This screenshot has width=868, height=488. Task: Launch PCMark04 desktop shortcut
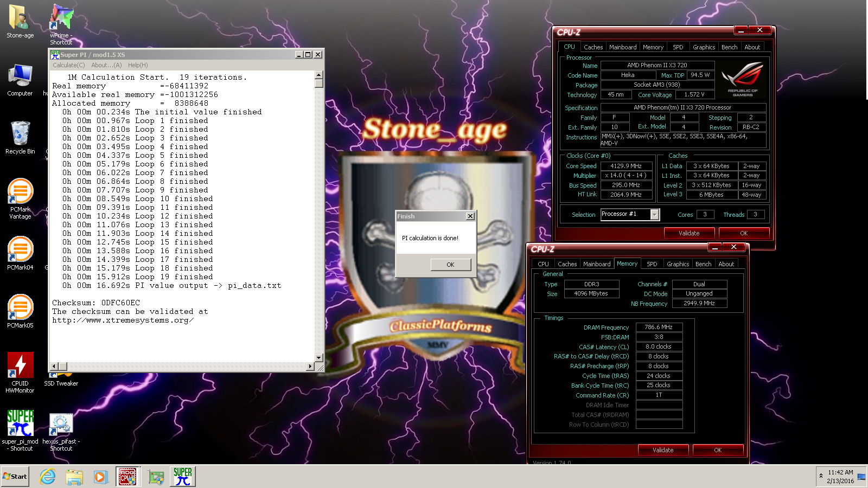click(x=20, y=253)
